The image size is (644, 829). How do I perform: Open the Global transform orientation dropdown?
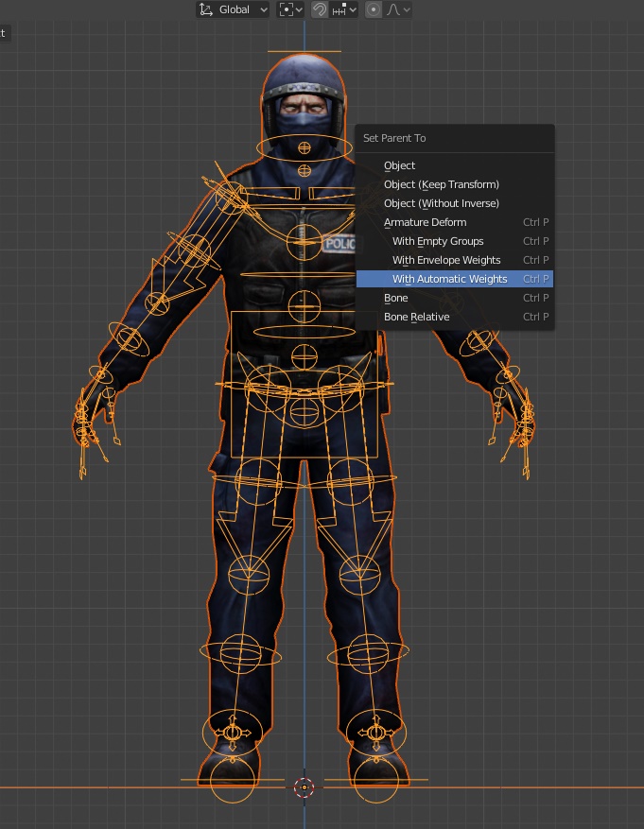point(233,9)
